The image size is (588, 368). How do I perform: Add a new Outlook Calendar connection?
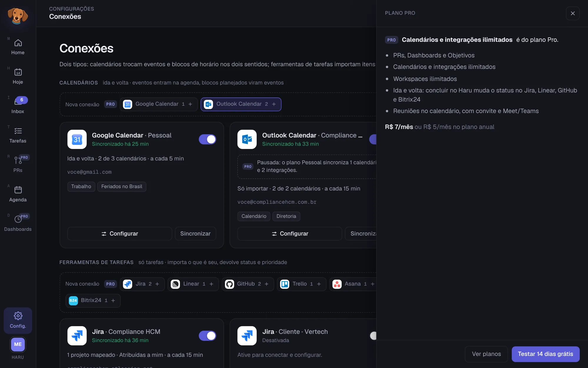point(241,104)
